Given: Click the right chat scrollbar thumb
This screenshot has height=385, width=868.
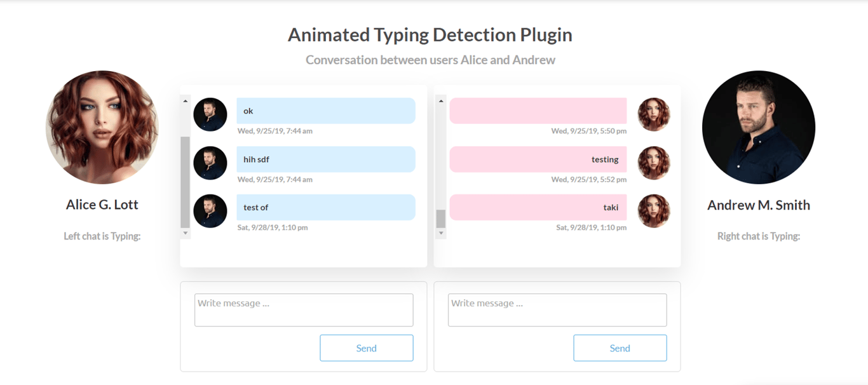Looking at the screenshot, I should point(441,219).
